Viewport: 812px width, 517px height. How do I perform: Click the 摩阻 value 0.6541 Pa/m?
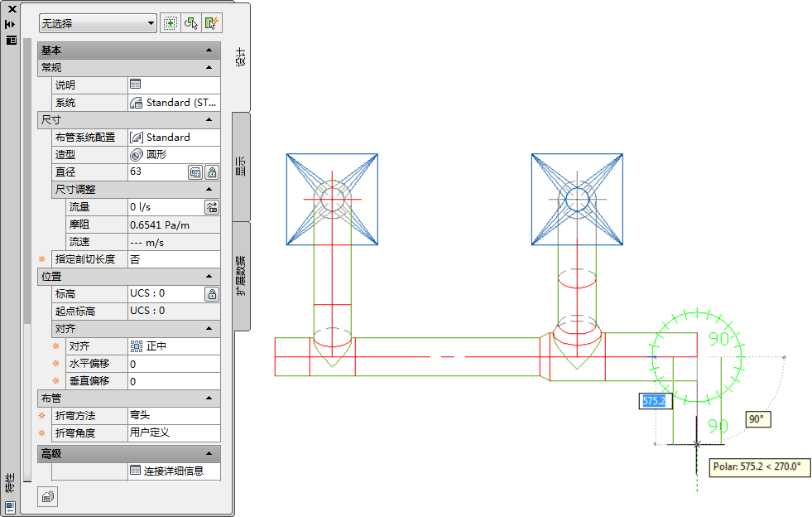(x=174, y=225)
